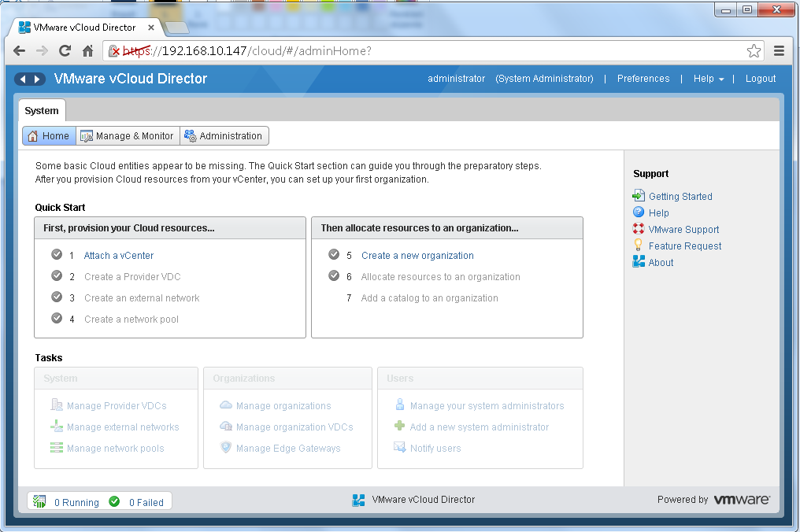
Task: Click check mark beside Create a network pool
Action: click(x=57, y=318)
